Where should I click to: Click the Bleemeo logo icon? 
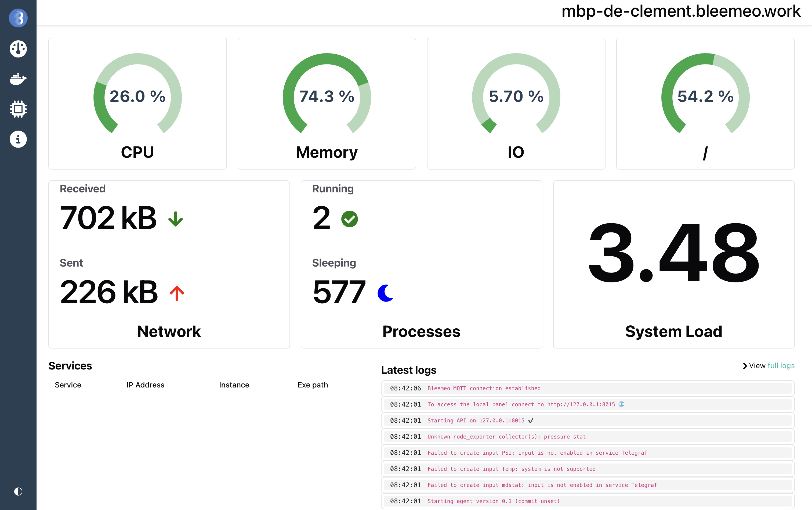click(x=18, y=18)
